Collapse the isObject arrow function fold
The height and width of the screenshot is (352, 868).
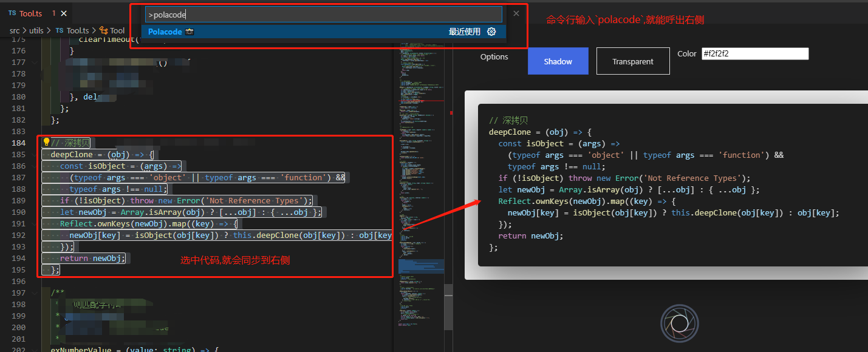pos(35,166)
